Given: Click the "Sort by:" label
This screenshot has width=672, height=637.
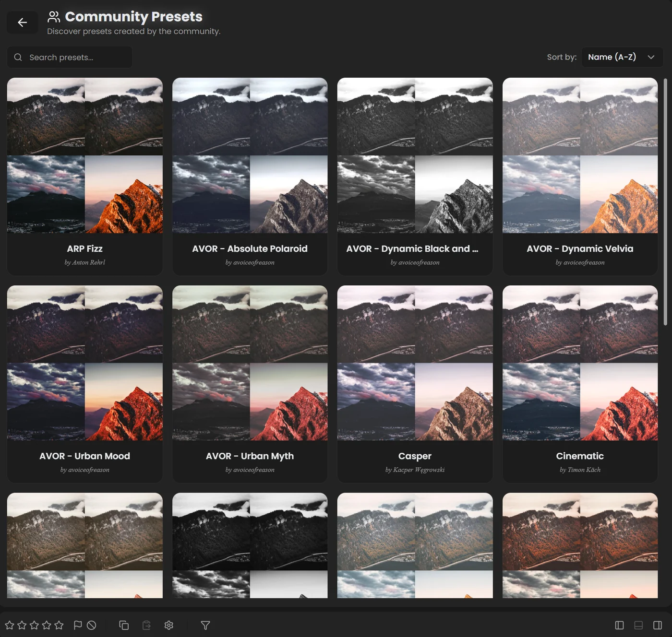Looking at the screenshot, I should pyautogui.click(x=562, y=57).
